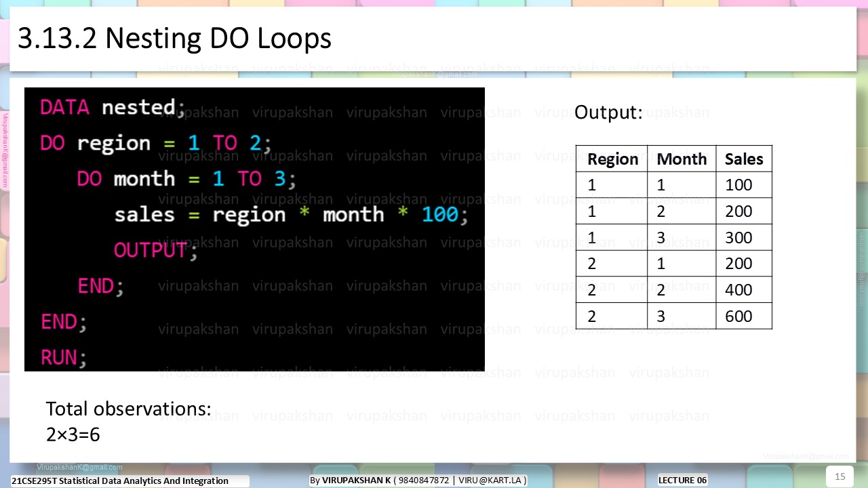Click the Output: label above the table
The image size is (868, 488).
[608, 112]
